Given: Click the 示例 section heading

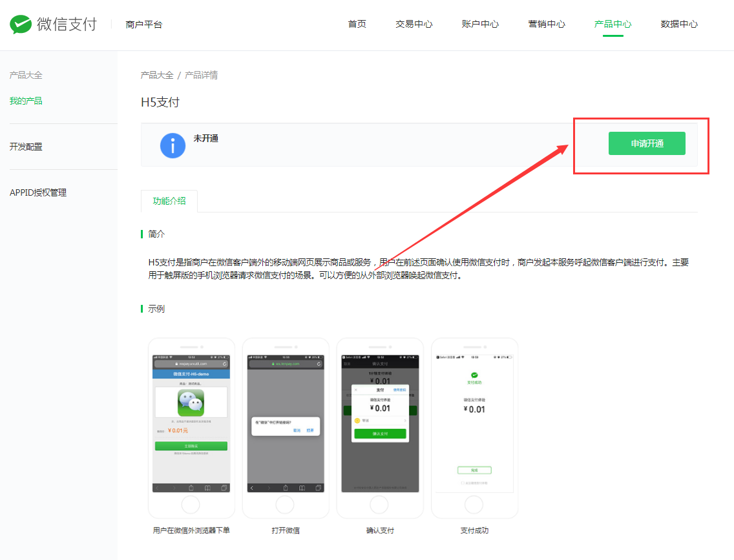Looking at the screenshot, I should tap(156, 309).
